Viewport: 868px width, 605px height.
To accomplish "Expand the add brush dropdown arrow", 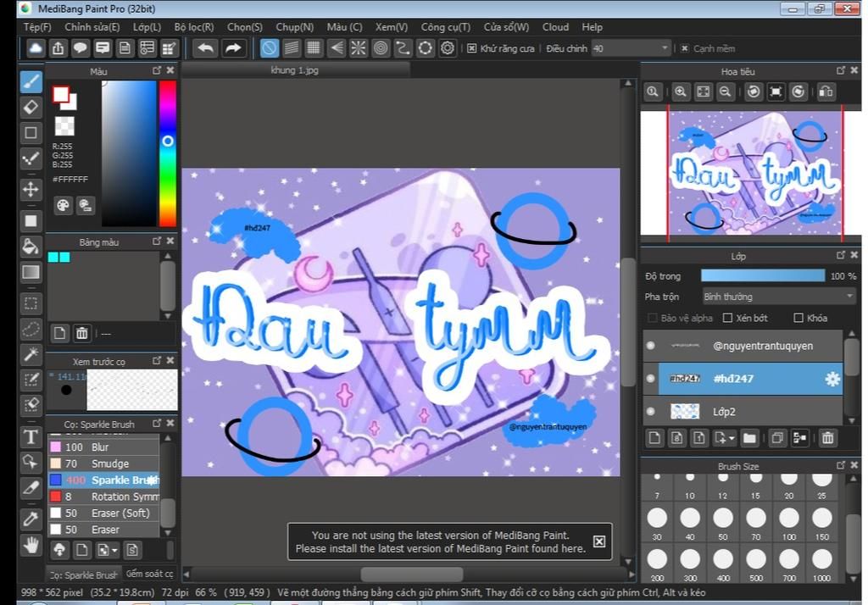I will 114,550.
